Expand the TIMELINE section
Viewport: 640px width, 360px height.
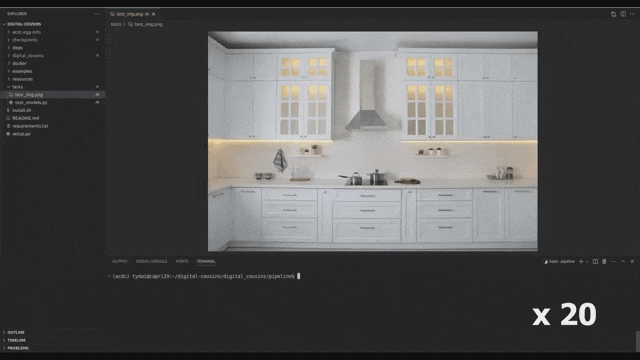pyautogui.click(x=16, y=340)
